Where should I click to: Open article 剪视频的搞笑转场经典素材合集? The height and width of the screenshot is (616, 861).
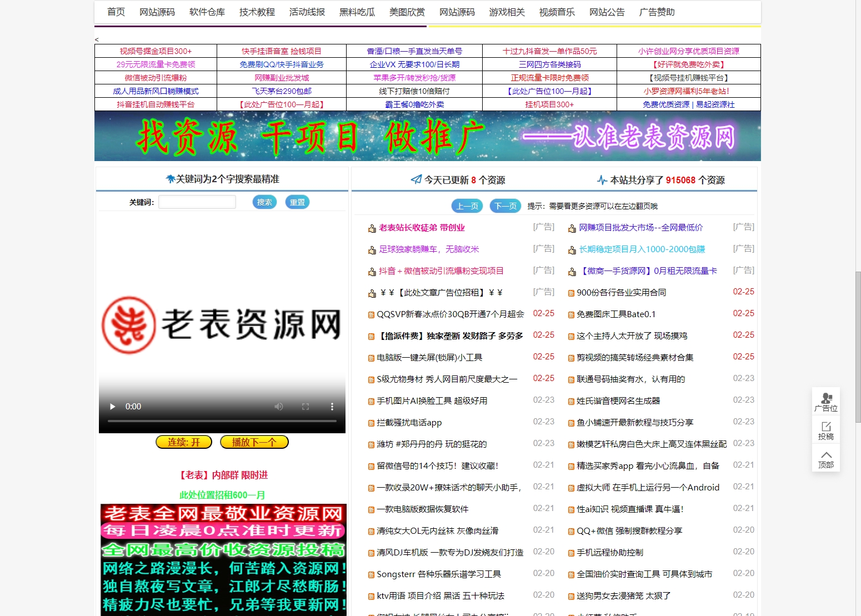[x=635, y=358]
